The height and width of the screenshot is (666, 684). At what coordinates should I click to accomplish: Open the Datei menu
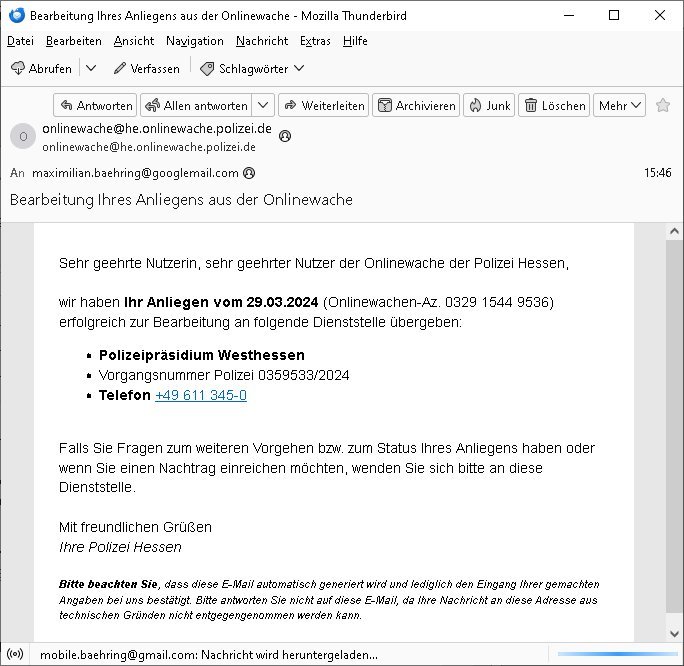pyautogui.click(x=20, y=41)
